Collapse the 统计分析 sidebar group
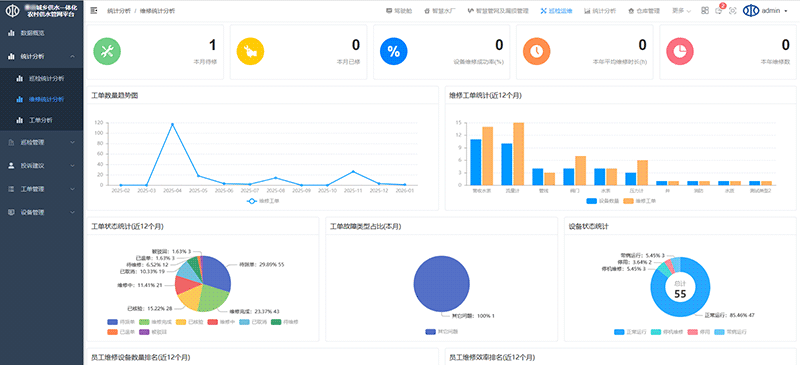The width and height of the screenshot is (800, 365). click(41, 57)
